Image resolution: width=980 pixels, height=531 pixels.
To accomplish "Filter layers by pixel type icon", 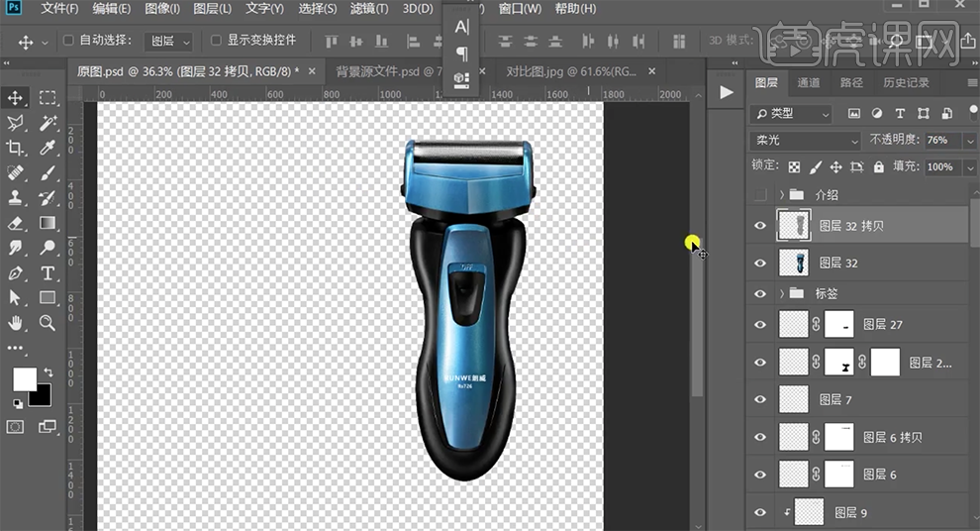I will pyautogui.click(x=853, y=113).
